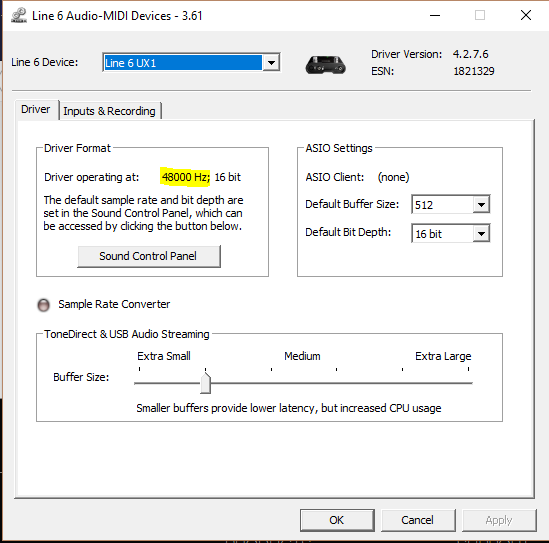Image resolution: width=549 pixels, height=543 pixels.
Task: Close the Line 6 Audio-MIDI Devices window
Action: point(526,15)
